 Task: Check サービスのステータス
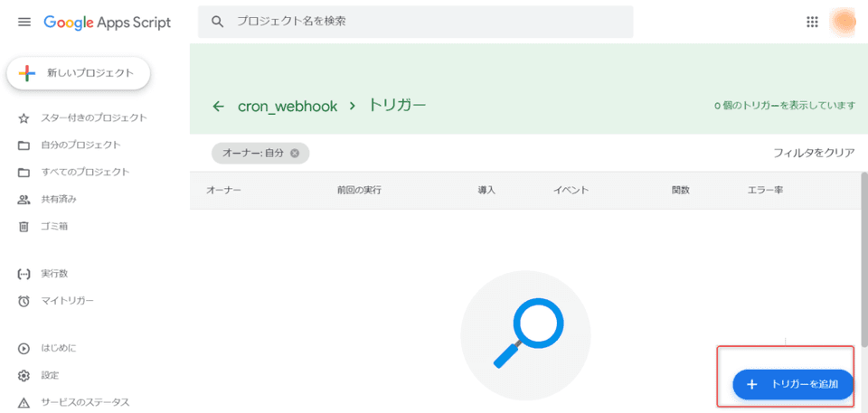[x=85, y=402]
